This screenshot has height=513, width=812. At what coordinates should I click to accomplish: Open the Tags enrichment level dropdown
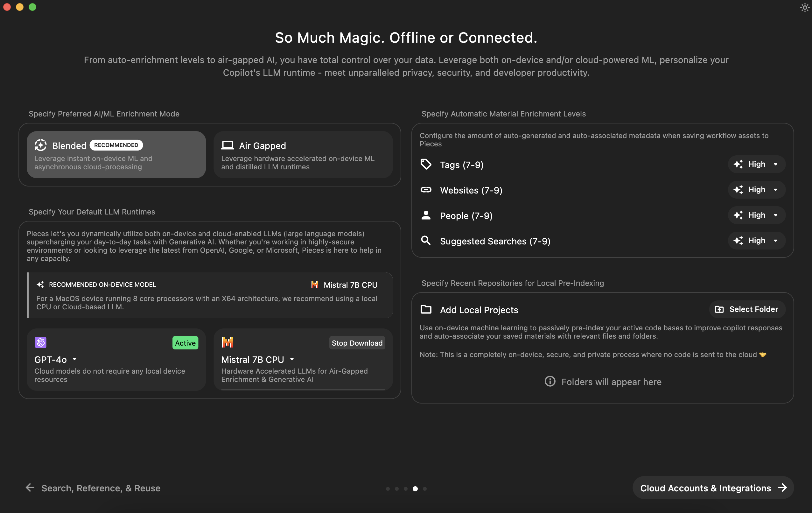click(x=756, y=164)
